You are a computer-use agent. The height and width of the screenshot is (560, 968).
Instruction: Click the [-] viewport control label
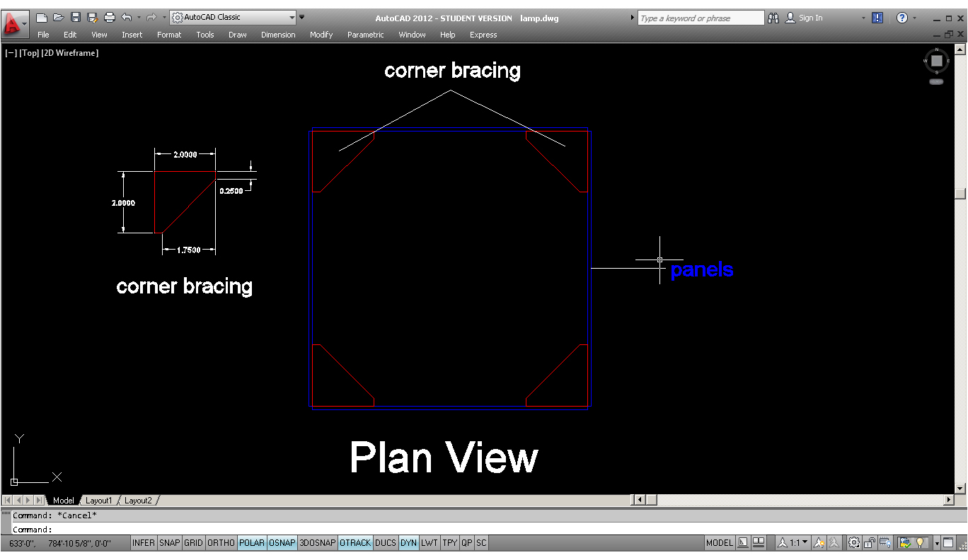(x=11, y=53)
